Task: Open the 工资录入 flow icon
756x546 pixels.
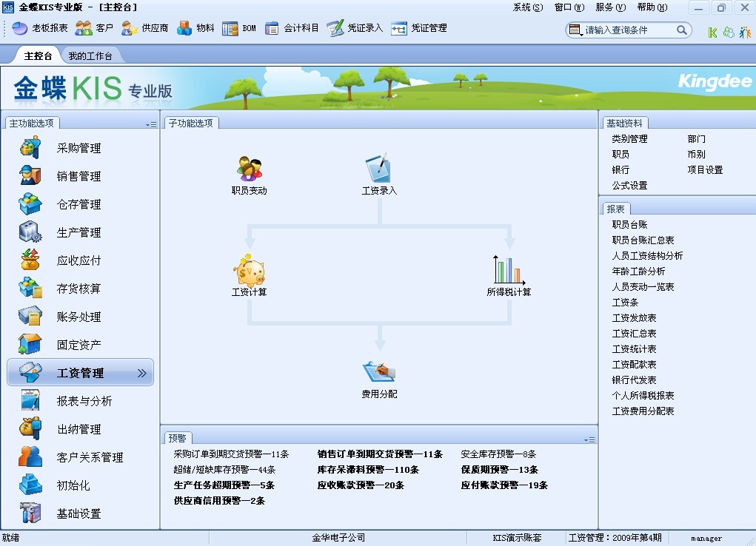Action: pyautogui.click(x=379, y=175)
